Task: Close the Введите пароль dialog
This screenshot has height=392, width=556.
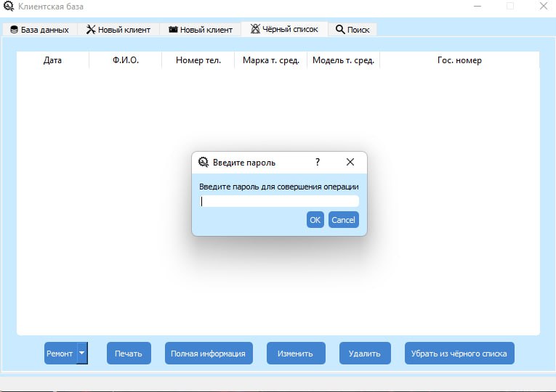Action: (x=350, y=162)
